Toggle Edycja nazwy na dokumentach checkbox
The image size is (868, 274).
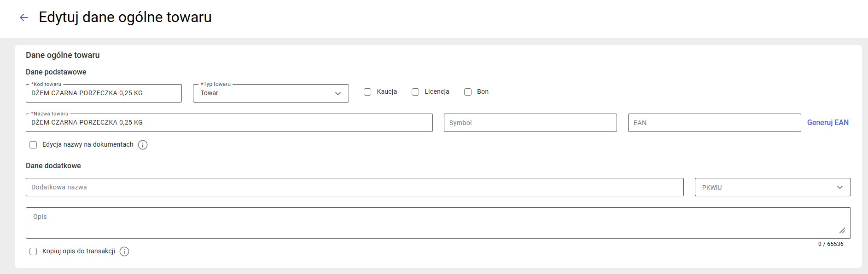point(33,145)
